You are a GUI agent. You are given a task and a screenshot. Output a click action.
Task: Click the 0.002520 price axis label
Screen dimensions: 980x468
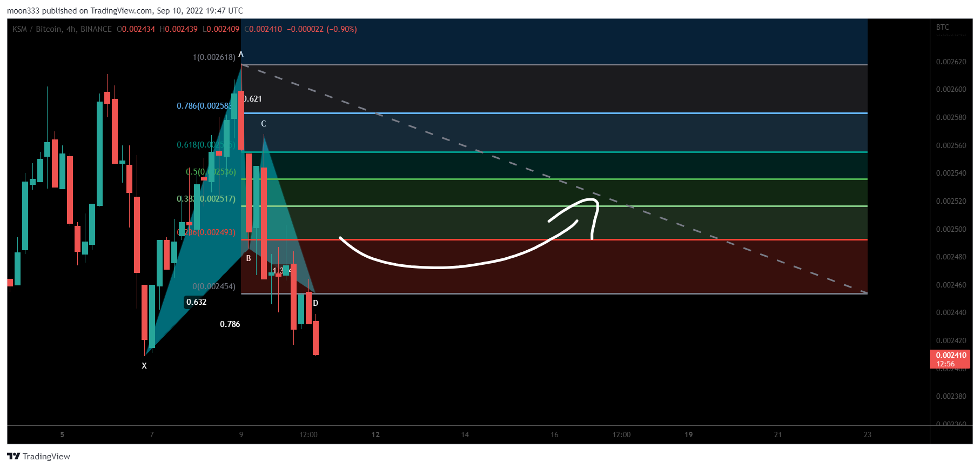tap(951, 201)
